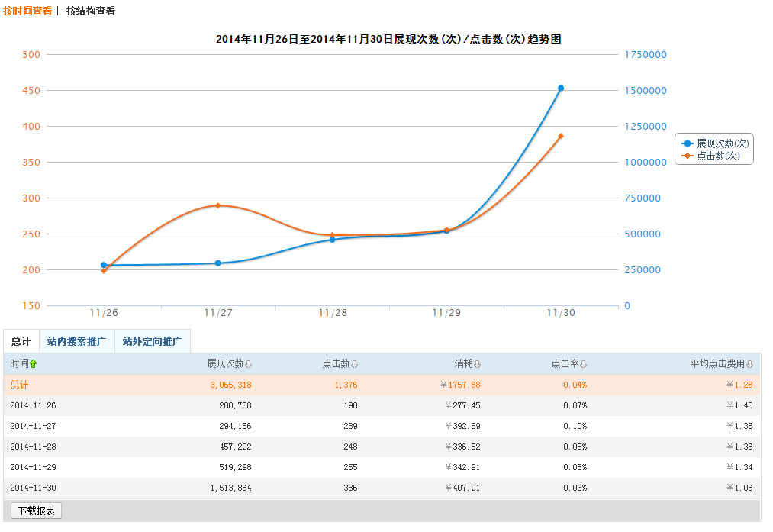Click blue impressions point on 11/27
The height and width of the screenshot is (532, 773).
218,263
